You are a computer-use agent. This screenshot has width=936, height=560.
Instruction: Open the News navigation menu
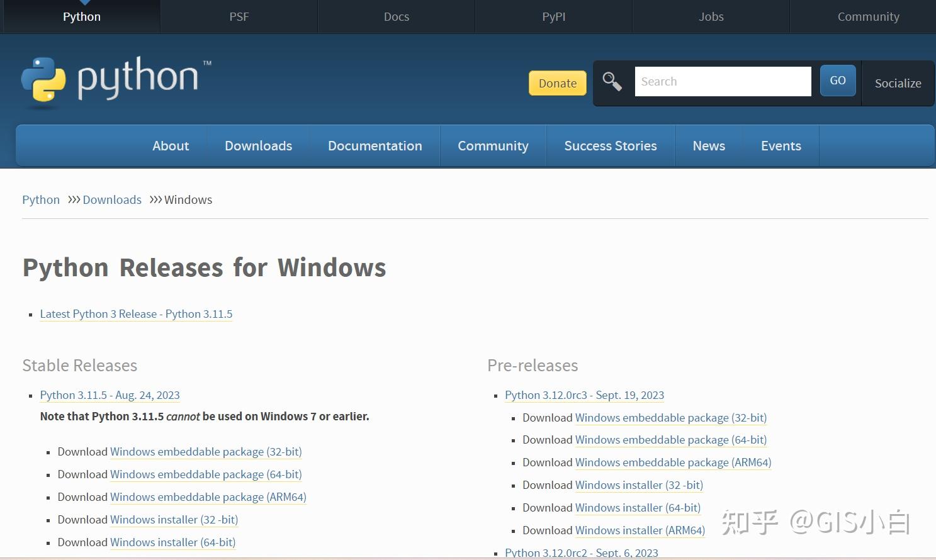click(709, 146)
